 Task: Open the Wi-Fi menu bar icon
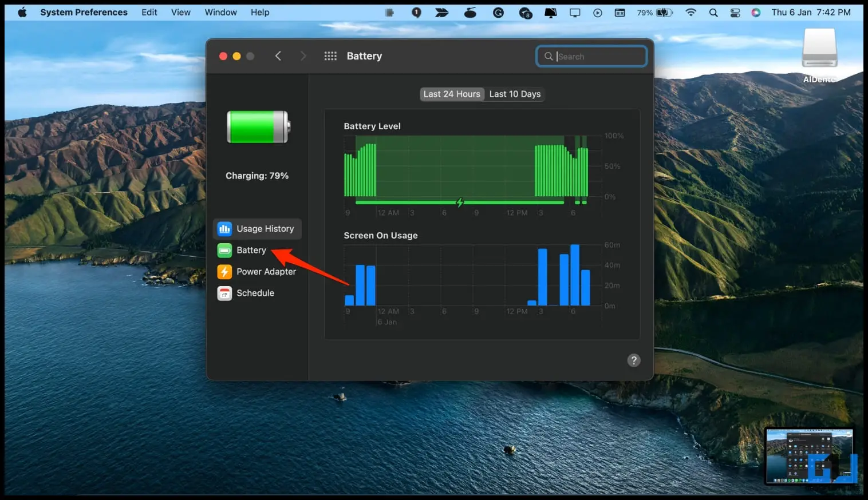tap(691, 12)
